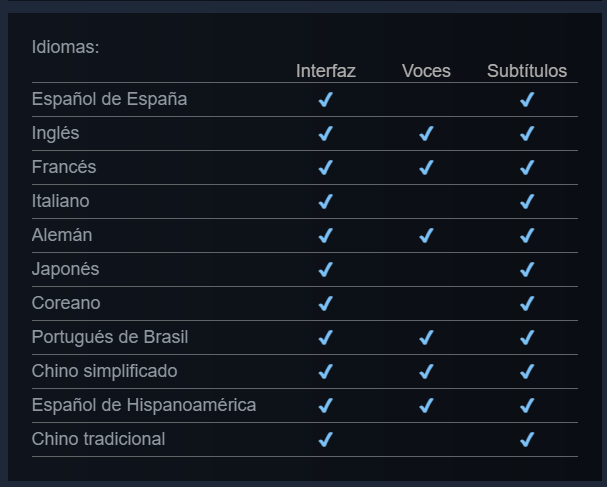Click the Voces checkmark for Portugués de Brasil

click(x=426, y=338)
